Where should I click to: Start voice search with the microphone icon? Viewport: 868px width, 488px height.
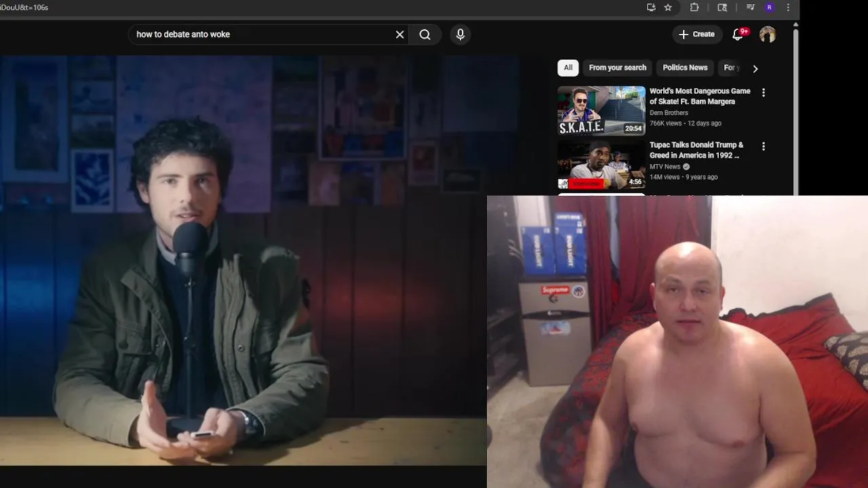point(460,35)
